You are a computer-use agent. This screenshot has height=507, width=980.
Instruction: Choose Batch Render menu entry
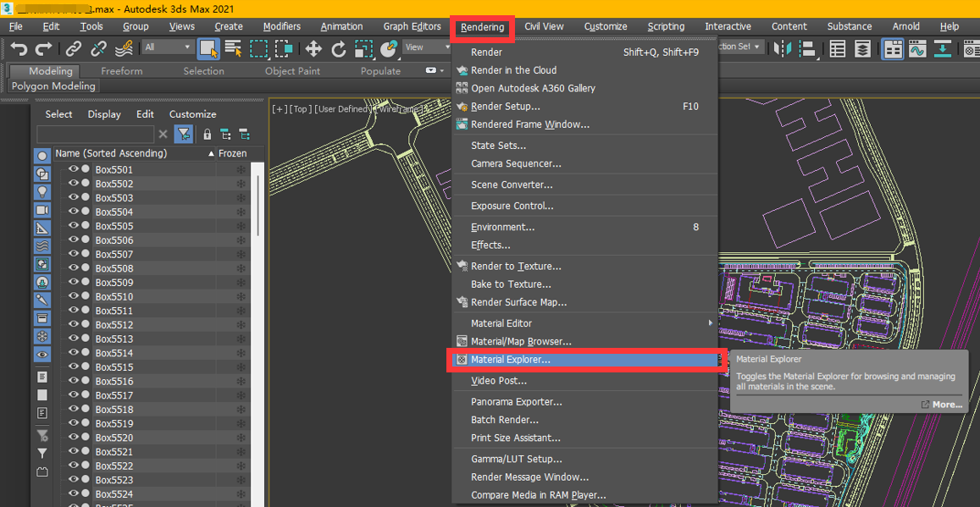pyautogui.click(x=585, y=420)
